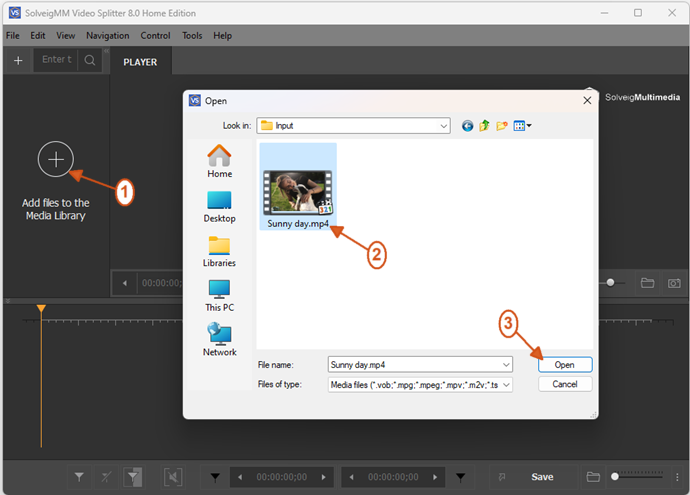Go to Home in the places sidebar
Screen dimensions: 690x495
pyautogui.click(x=220, y=161)
